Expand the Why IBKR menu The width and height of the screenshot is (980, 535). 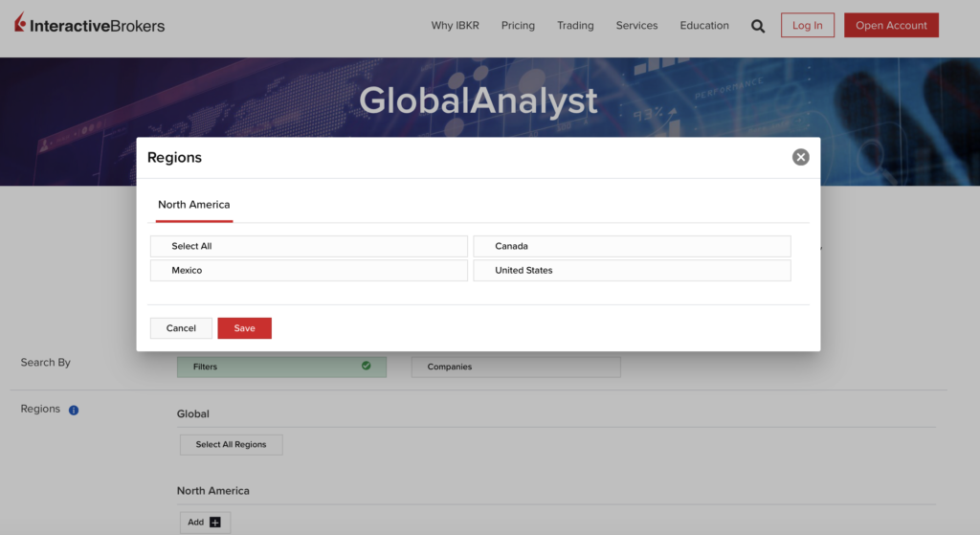coord(455,26)
